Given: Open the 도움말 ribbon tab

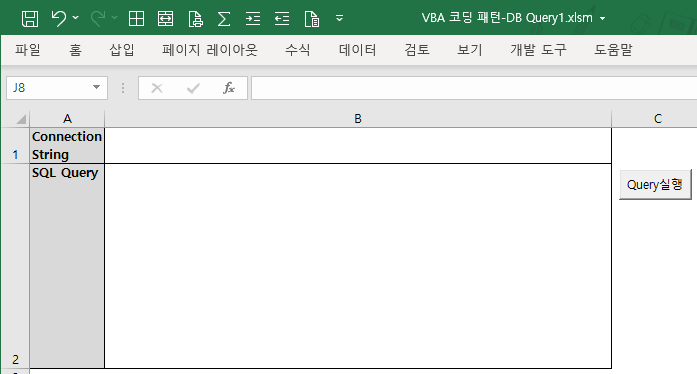Looking at the screenshot, I should (x=613, y=50).
